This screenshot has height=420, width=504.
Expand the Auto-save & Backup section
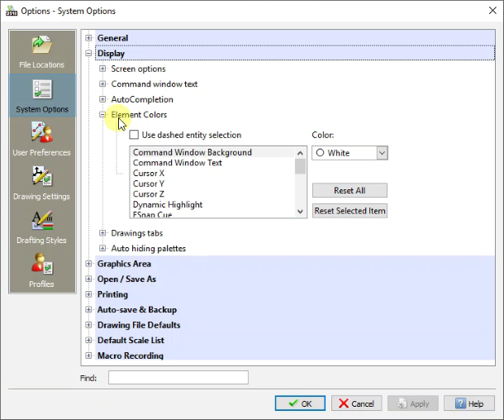[88, 310]
